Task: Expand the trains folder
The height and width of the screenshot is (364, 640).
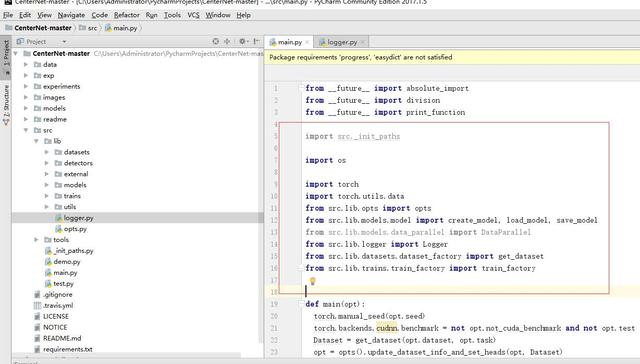Action: pyautogui.click(x=47, y=196)
